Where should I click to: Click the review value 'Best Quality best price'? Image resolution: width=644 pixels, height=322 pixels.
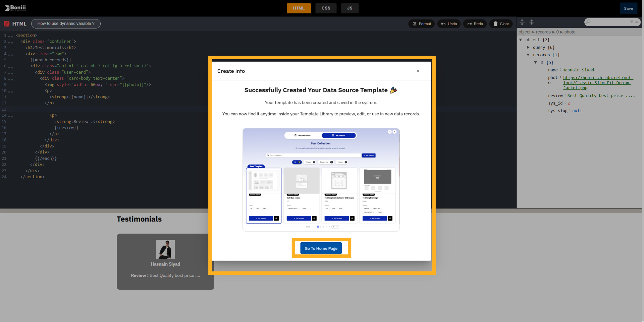pos(601,96)
